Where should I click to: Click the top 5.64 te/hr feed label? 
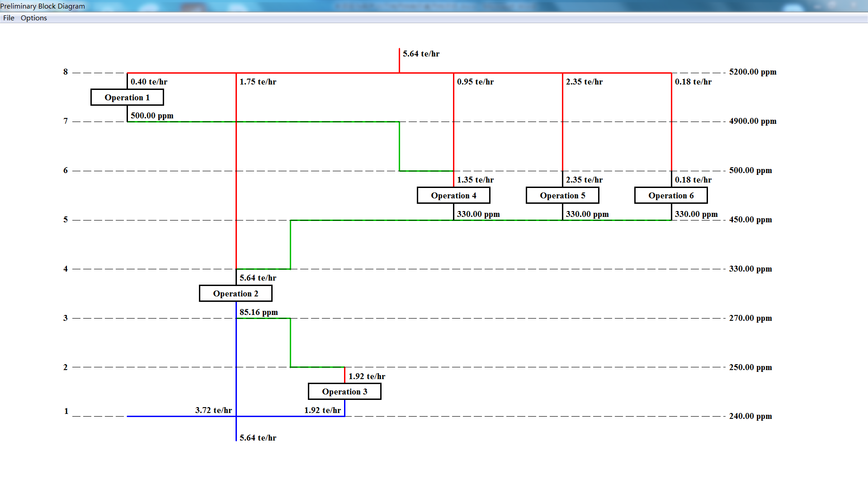pos(421,54)
